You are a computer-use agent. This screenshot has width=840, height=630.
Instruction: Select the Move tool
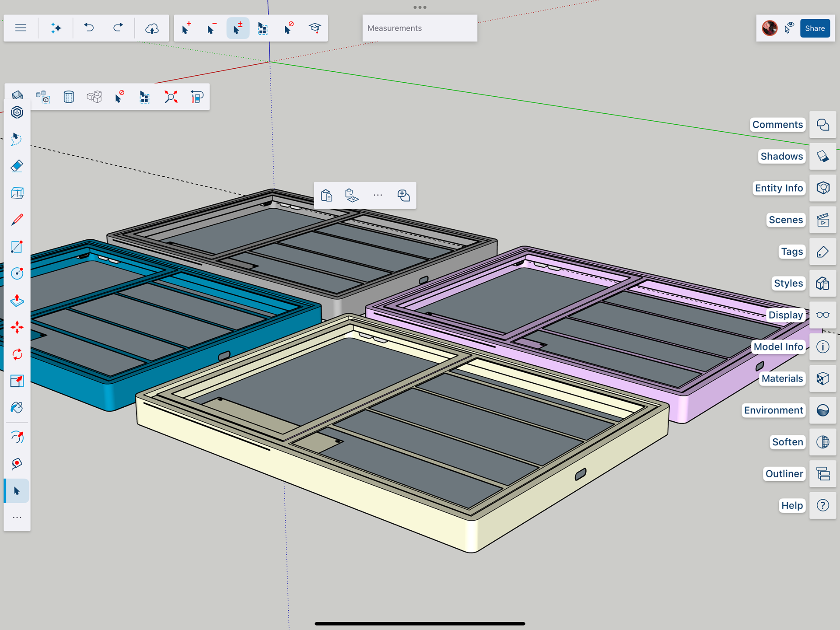click(17, 327)
